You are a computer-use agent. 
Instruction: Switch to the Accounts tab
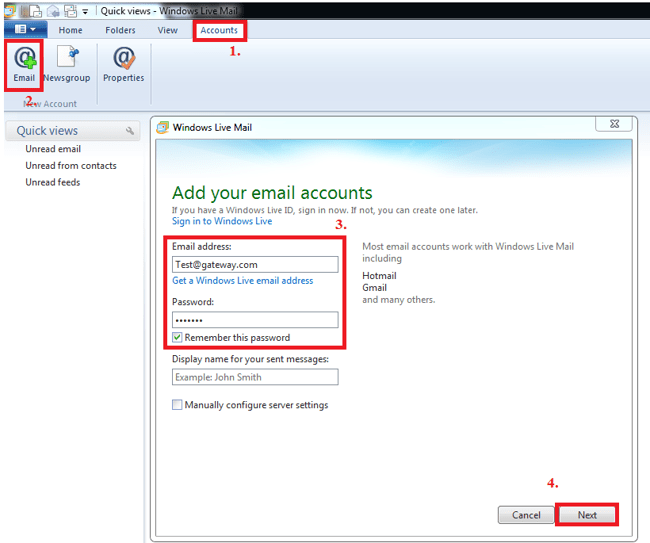coord(219,30)
